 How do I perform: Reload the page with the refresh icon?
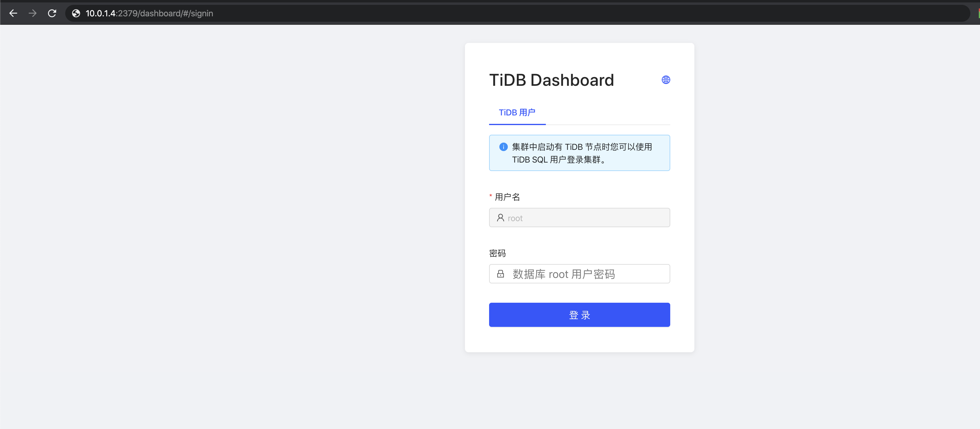point(52,13)
